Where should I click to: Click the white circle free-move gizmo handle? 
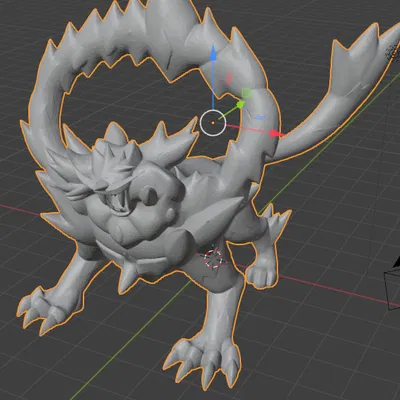[213, 123]
